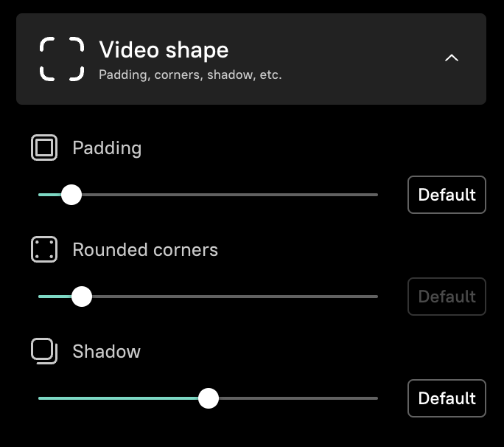This screenshot has width=504, height=447.
Task: Click the 'Padding, corners, shadow, etc.' subtitle
Action: 190,74
